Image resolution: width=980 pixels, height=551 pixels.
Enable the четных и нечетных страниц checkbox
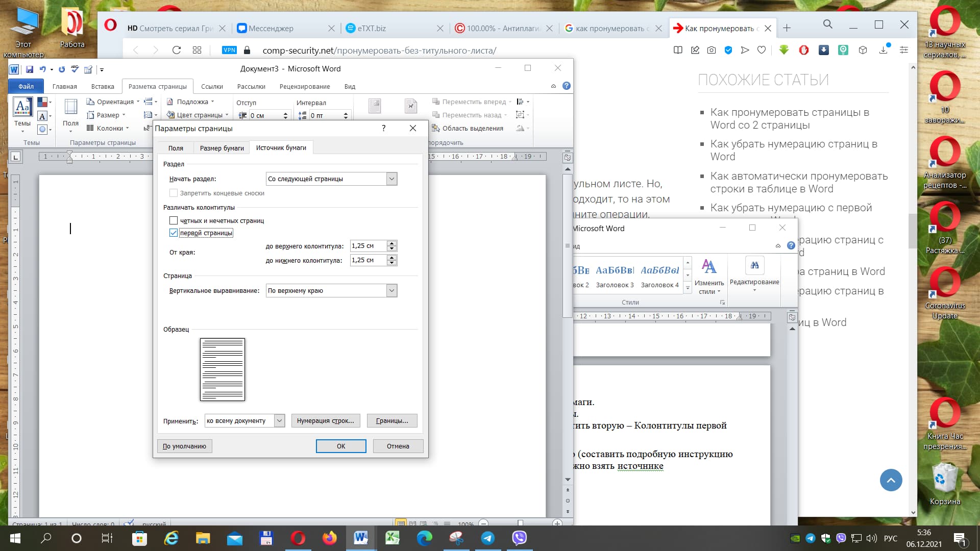coord(174,220)
